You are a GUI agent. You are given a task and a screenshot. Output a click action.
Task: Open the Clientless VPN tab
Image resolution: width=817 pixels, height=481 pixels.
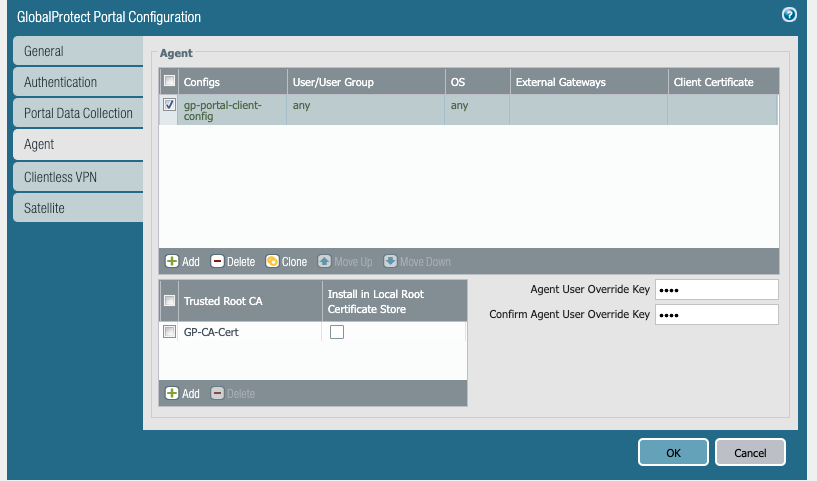(78, 177)
